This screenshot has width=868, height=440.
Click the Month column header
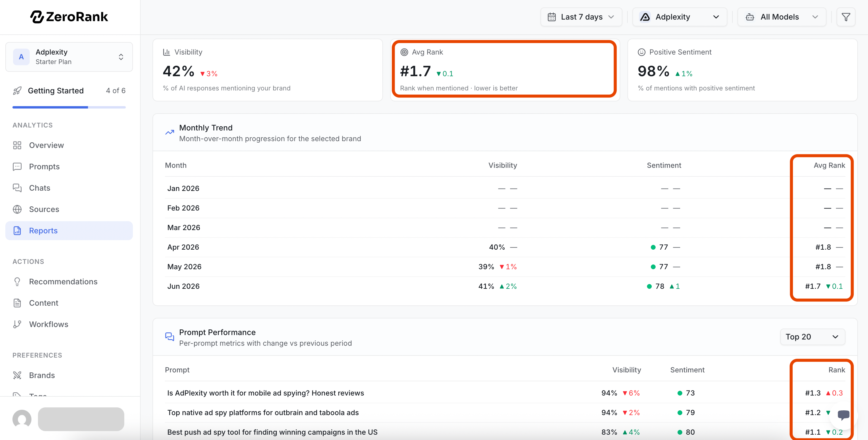coord(176,165)
